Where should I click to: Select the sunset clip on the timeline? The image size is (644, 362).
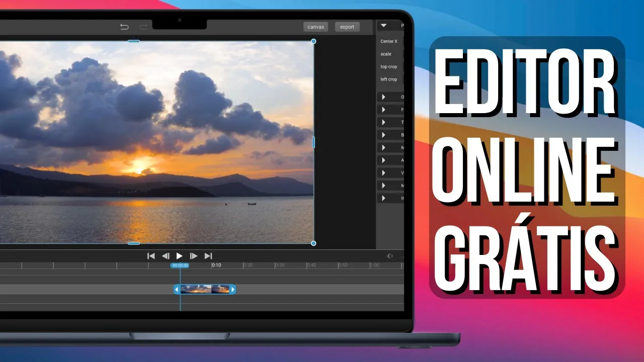205,289
